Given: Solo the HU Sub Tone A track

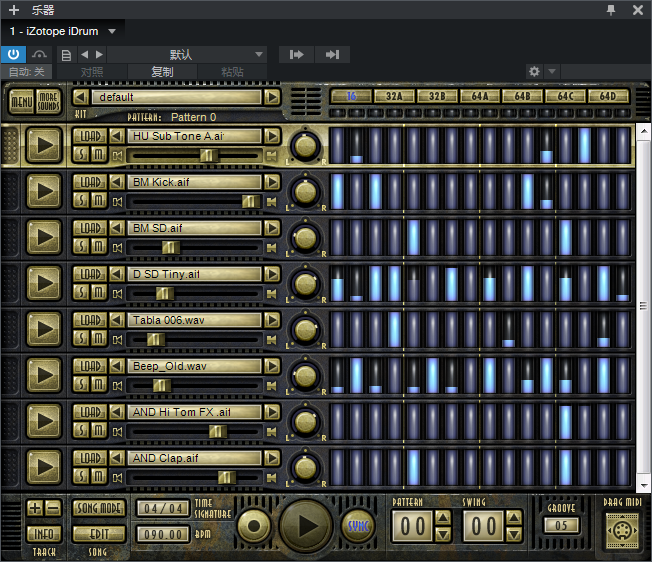Looking at the screenshot, I should (x=81, y=155).
